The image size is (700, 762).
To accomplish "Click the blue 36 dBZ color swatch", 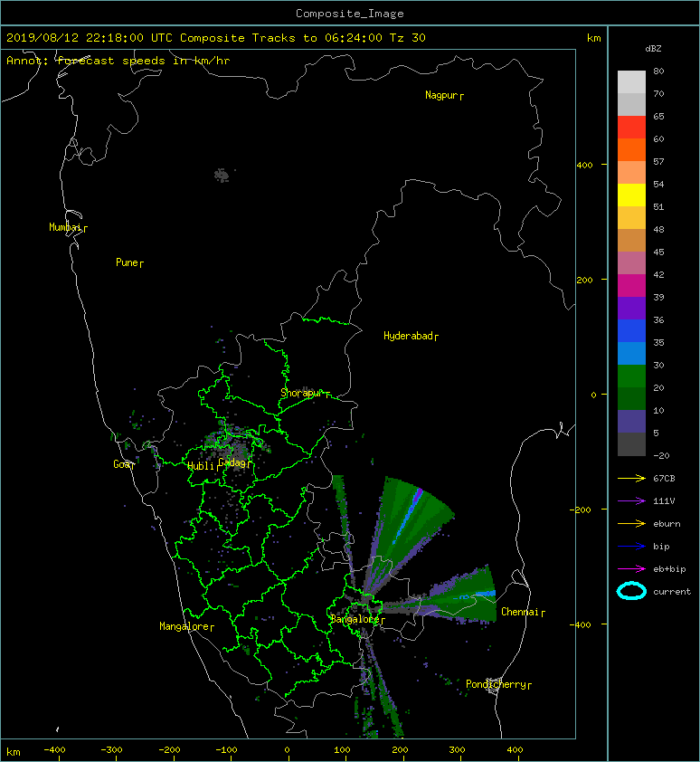I will [631, 330].
